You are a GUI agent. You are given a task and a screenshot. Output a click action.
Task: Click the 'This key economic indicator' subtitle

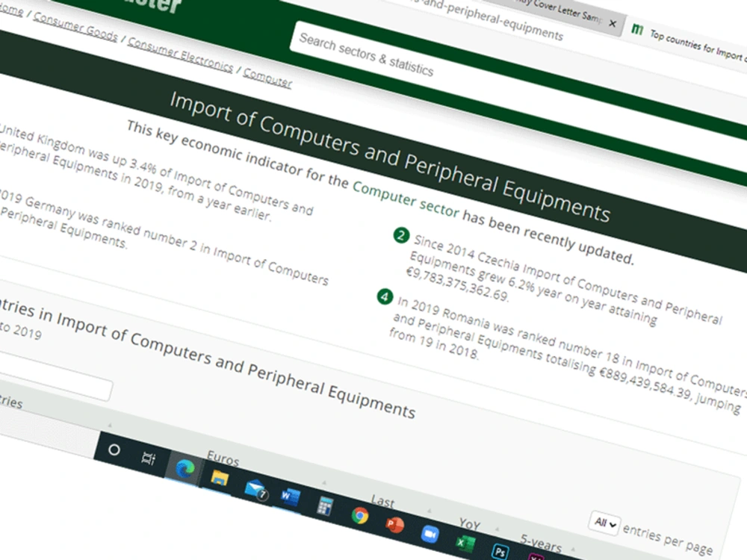click(380, 193)
